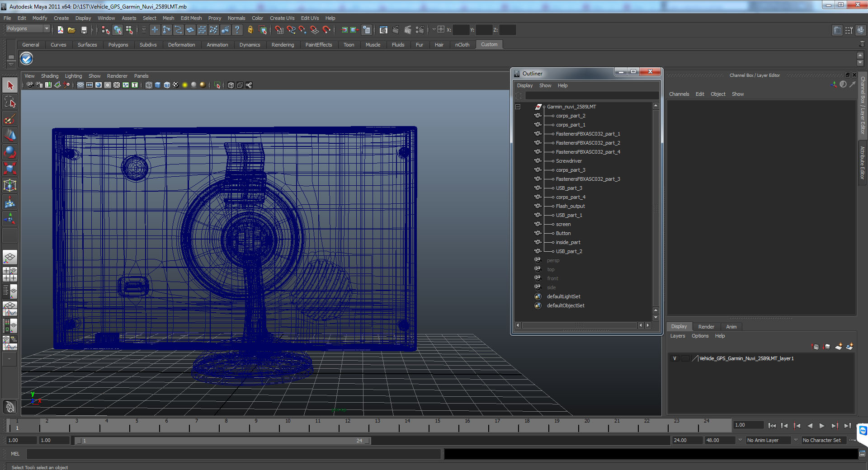Click the snap to grids magnet icon
Viewport: 868px width, 470px height.
(279, 30)
